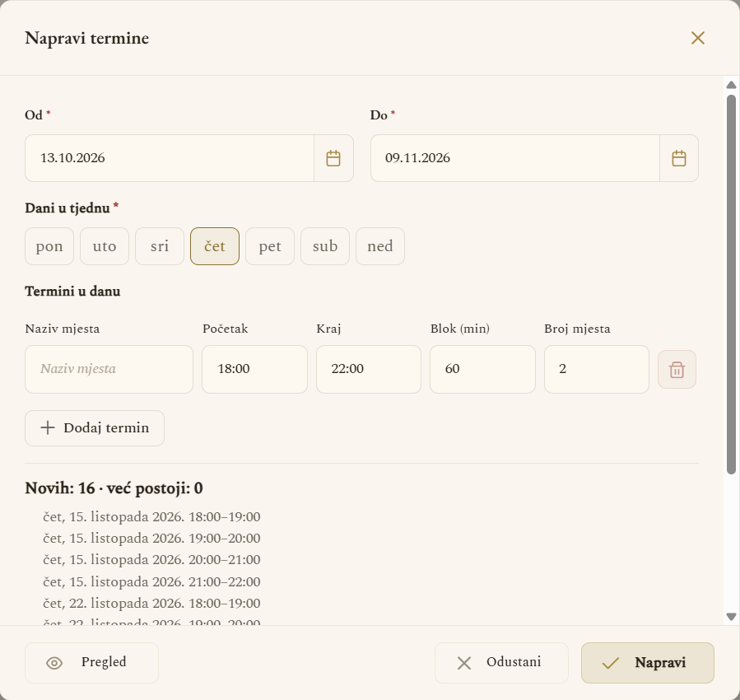740x700 pixels.
Task: Edit the Broj mjesta value 2
Action: (x=597, y=369)
